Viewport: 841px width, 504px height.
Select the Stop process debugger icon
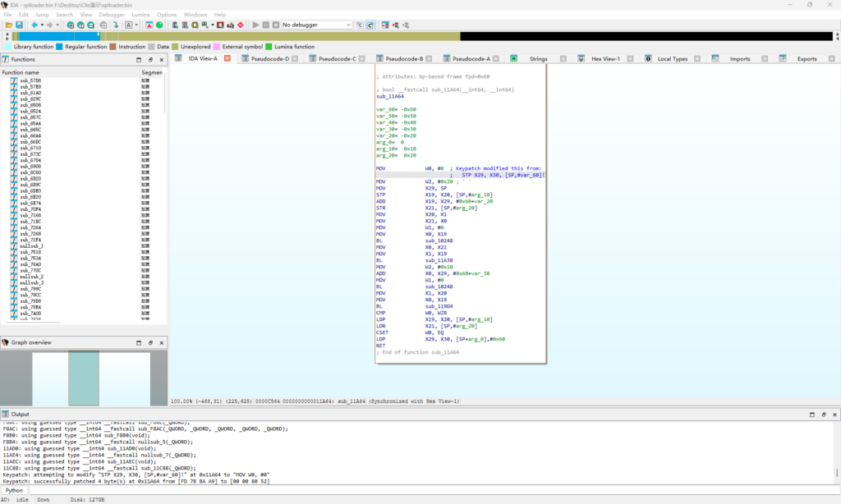(275, 25)
